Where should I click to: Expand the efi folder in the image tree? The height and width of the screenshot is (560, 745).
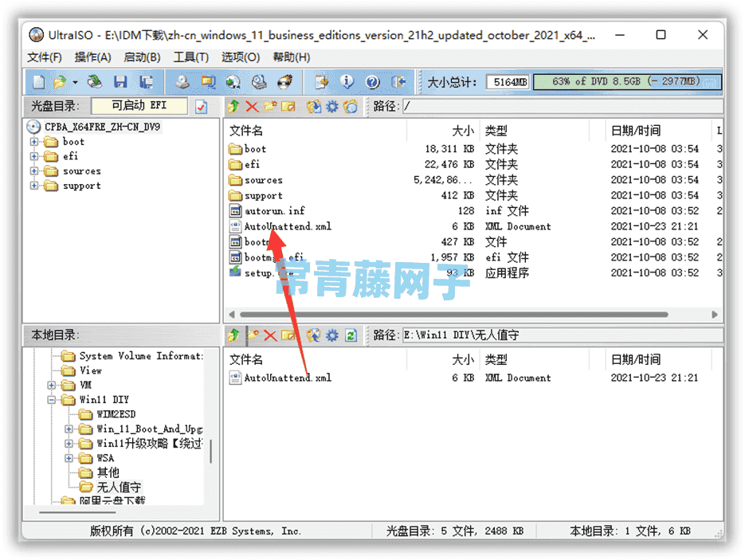tap(34, 156)
